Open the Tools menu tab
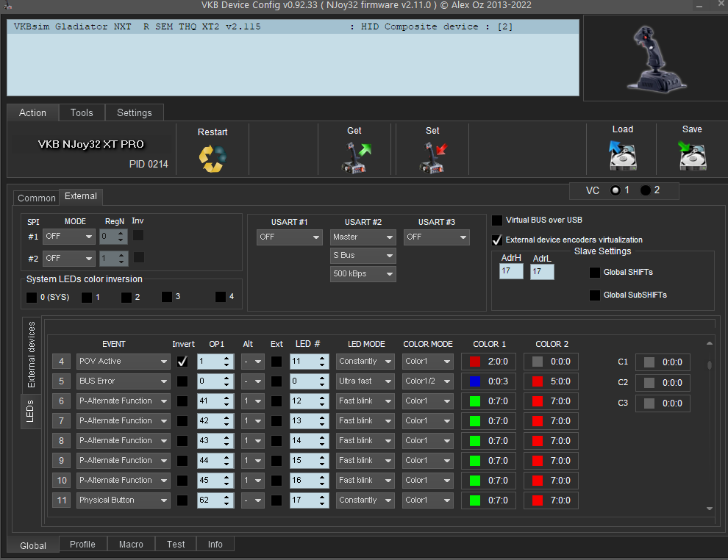Screen dimensions: 728x560 [x=82, y=112]
